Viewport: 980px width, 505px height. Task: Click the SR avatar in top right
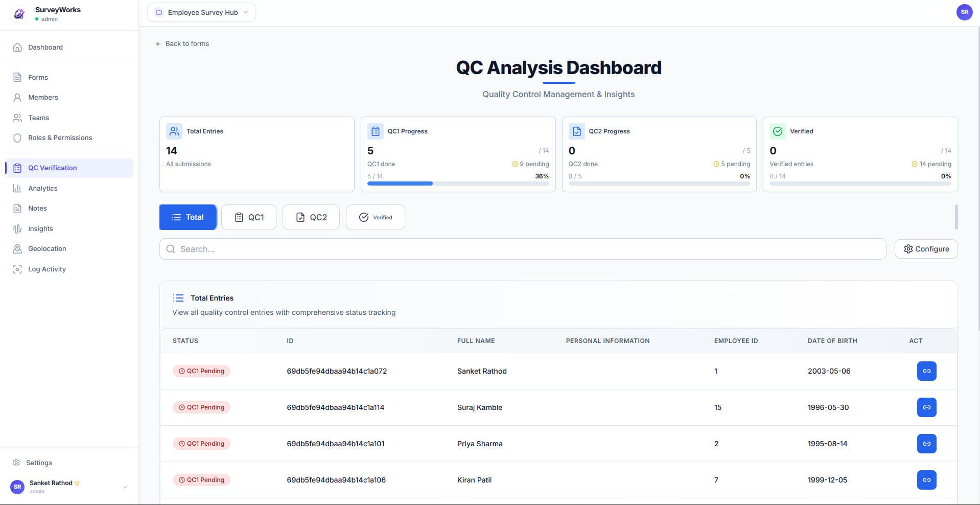(x=964, y=12)
